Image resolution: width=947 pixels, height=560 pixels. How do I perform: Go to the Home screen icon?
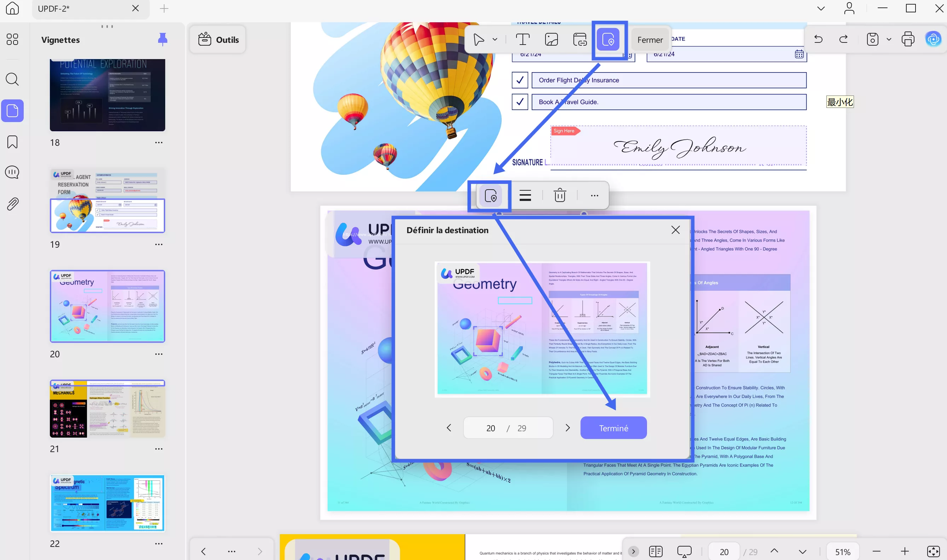(x=12, y=8)
